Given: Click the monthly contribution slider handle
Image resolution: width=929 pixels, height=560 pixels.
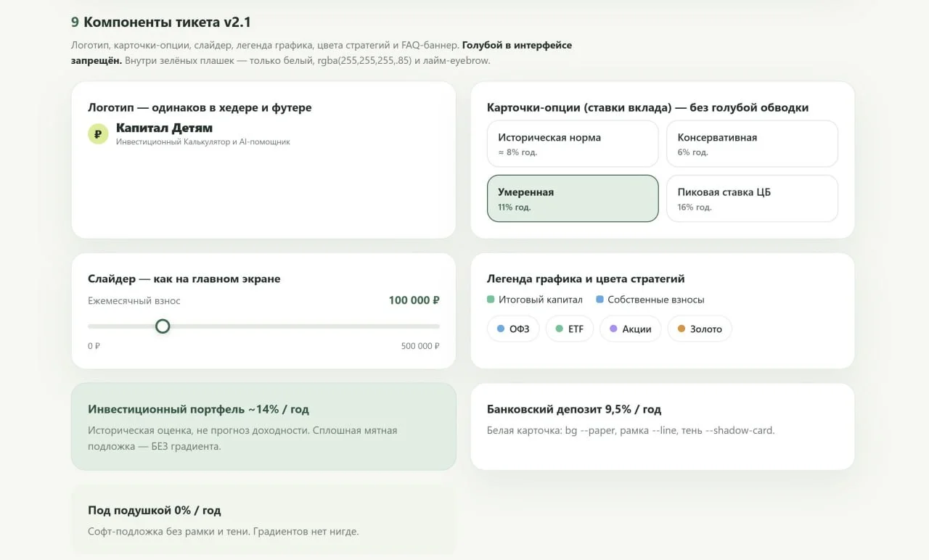Looking at the screenshot, I should [x=163, y=326].
